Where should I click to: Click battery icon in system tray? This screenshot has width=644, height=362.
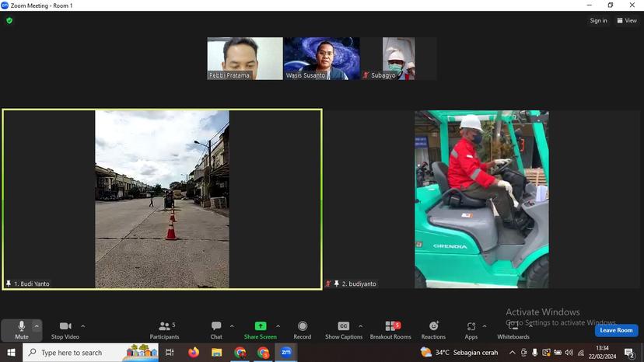[558, 352]
